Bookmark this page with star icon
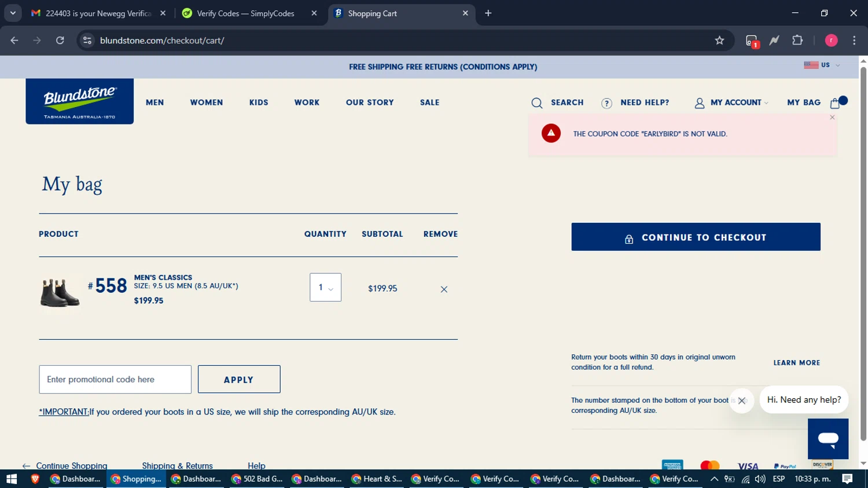 coord(719,41)
